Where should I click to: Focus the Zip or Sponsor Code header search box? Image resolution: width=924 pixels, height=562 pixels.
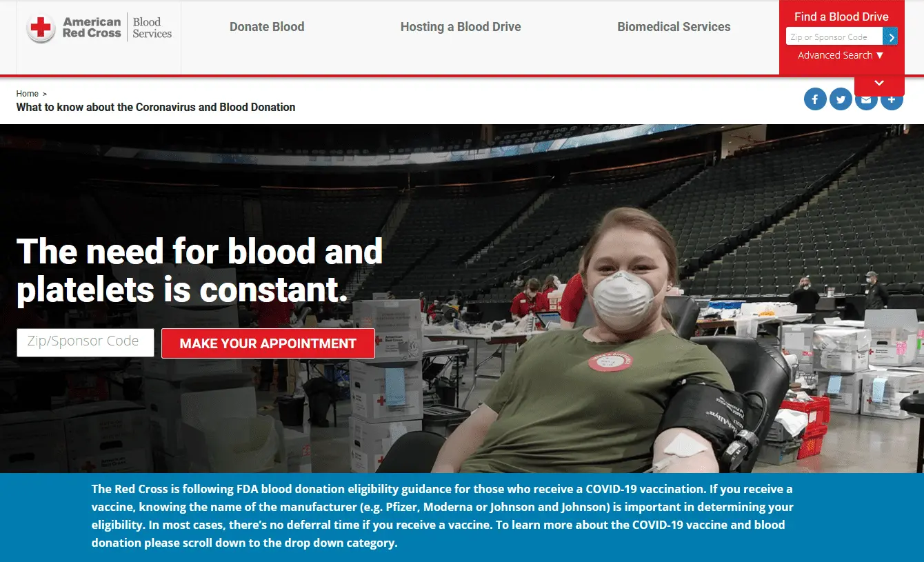(834, 37)
